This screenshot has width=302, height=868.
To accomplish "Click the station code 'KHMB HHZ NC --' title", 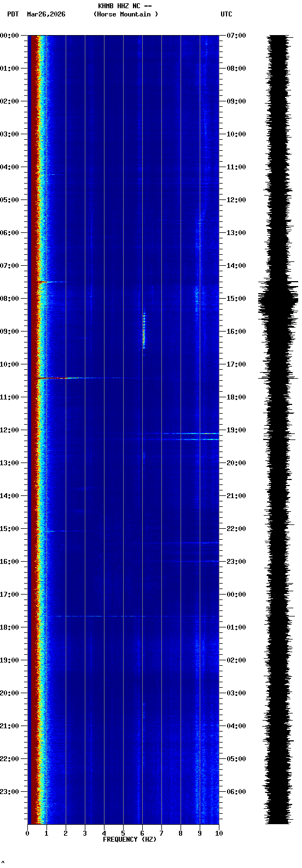I will (x=124, y=6).
